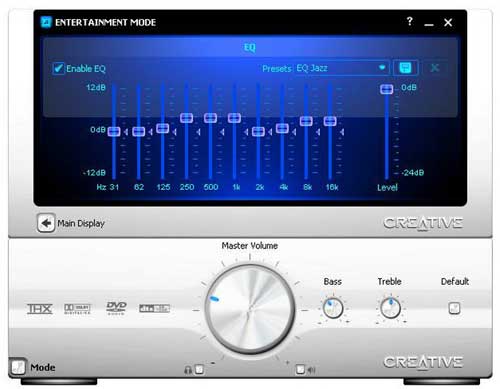Click the Bass knob
Image resolution: width=500 pixels, height=389 pixels.
[333, 308]
